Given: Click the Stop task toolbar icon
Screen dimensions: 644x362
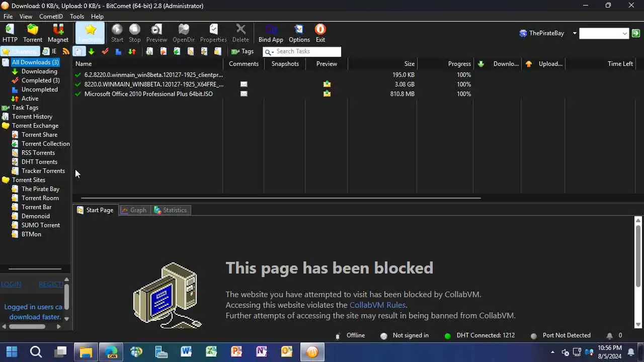Looking at the screenshot, I should click(x=135, y=33).
